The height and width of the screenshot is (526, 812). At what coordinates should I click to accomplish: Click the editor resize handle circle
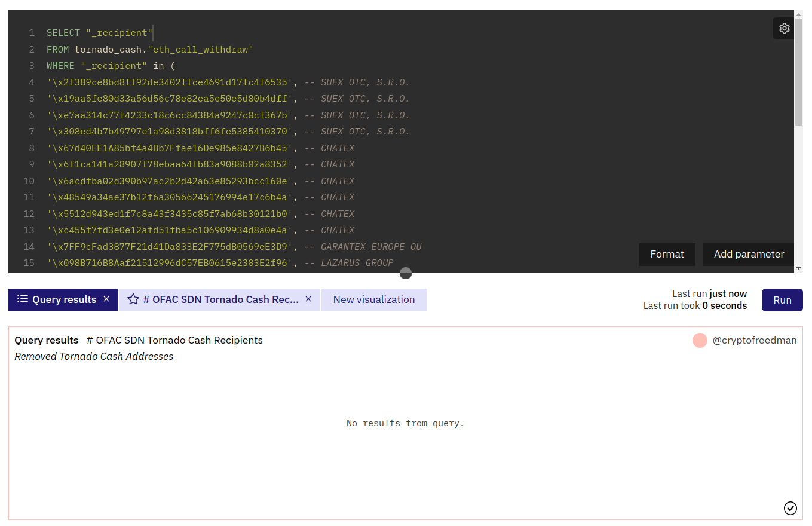(x=406, y=273)
